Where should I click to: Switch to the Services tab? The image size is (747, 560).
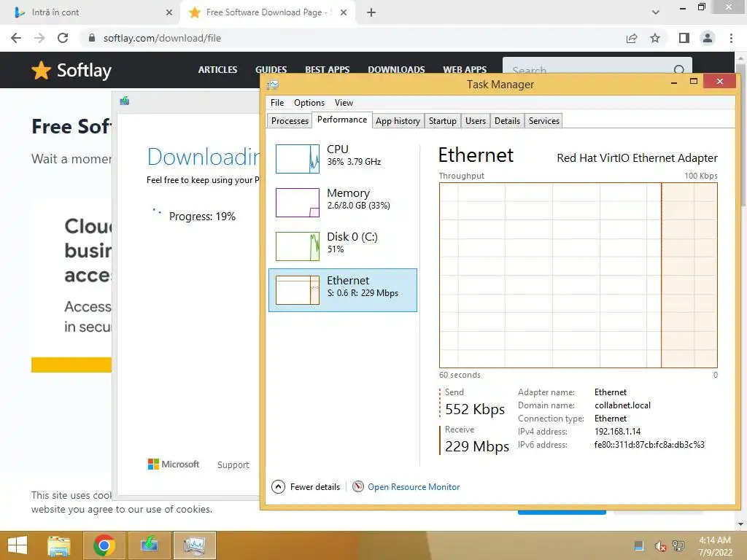544,121
